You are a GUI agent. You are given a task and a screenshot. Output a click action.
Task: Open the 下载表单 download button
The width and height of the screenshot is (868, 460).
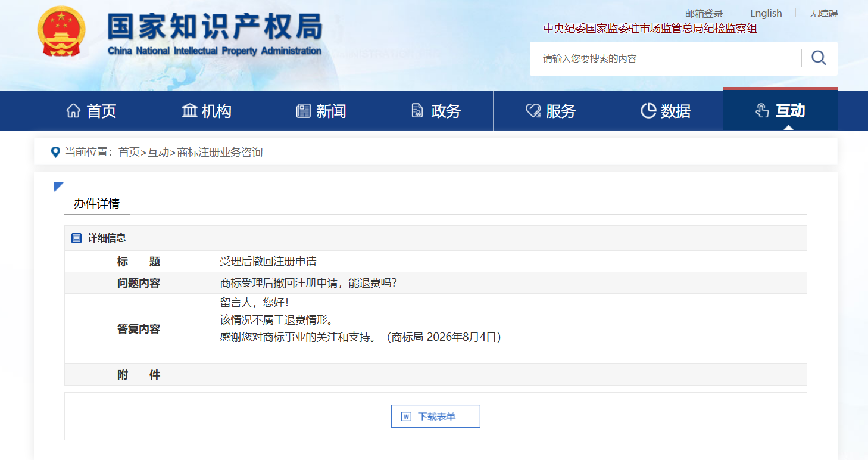pos(436,417)
